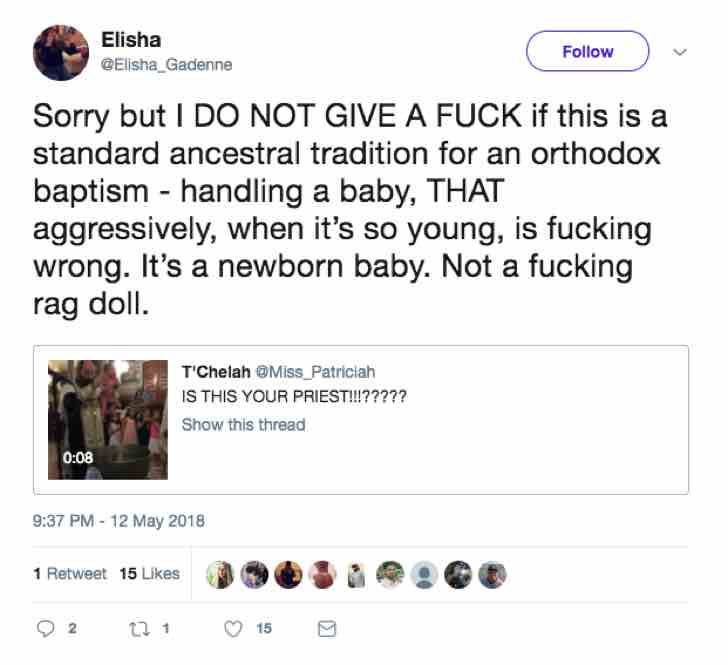Open the "Show this thread" link
728x665 pixels.
click(243, 424)
